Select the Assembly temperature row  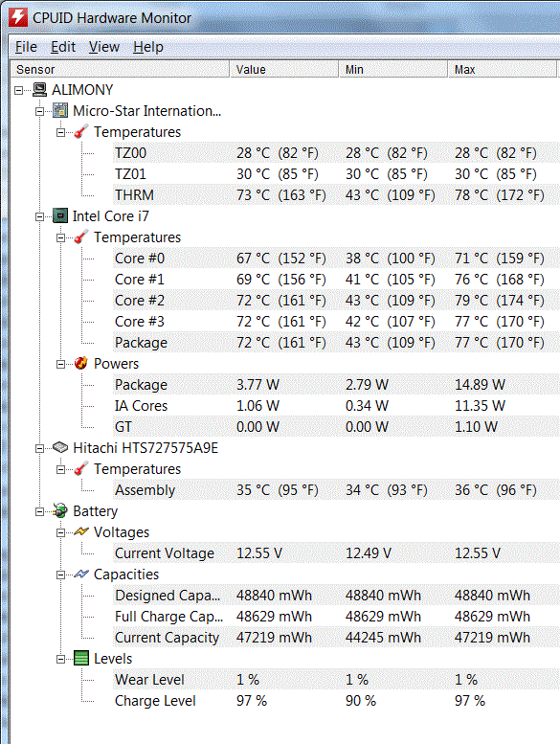pyautogui.click(x=336, y=489)
